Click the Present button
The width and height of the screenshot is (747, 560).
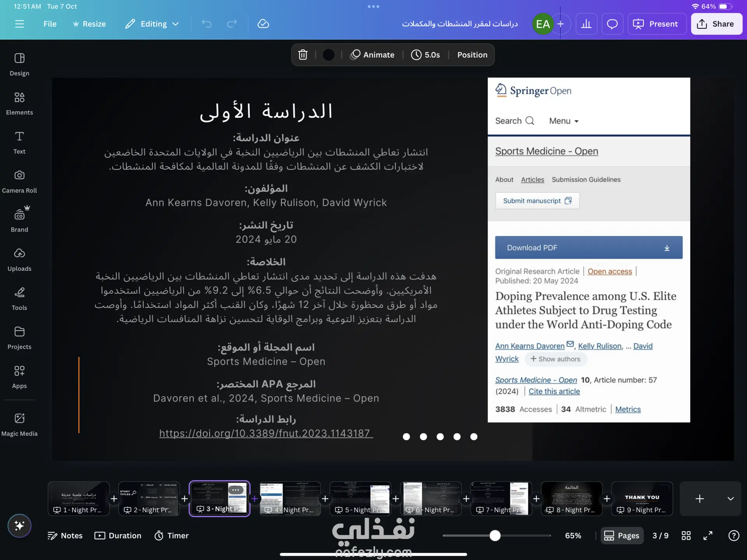656,24
